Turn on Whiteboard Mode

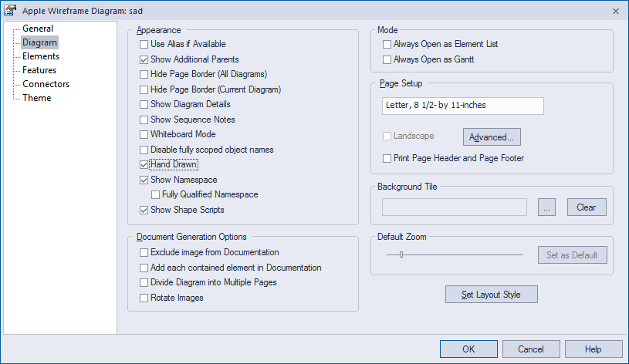pyautogui.click(x=144, y=134)
